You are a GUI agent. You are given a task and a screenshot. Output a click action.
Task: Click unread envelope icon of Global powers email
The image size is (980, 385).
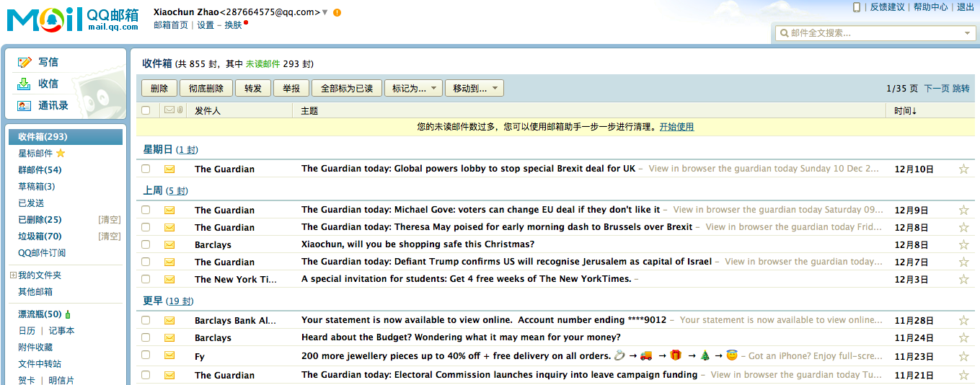coord(169,169)
